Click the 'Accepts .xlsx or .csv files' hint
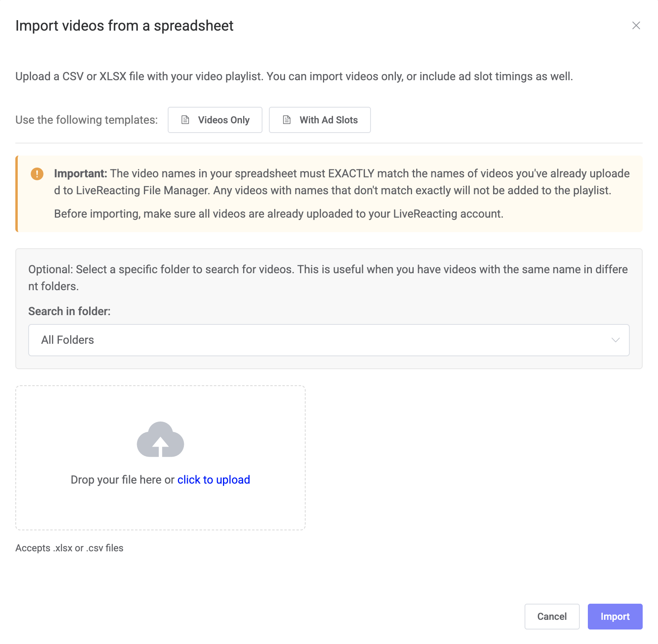The width and height of the screenshot is (658, 644). point(69,548)
